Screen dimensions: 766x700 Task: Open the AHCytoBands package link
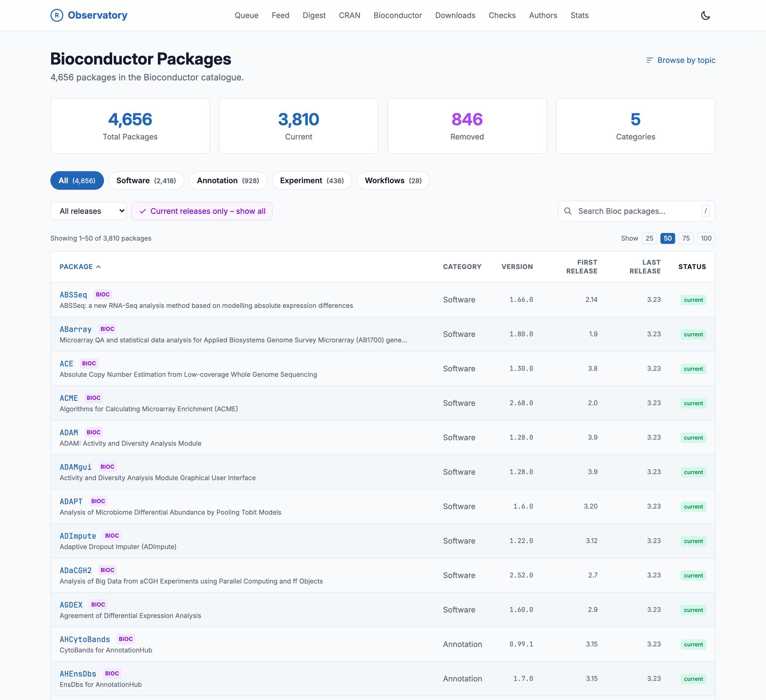click(x=85, y=639)
